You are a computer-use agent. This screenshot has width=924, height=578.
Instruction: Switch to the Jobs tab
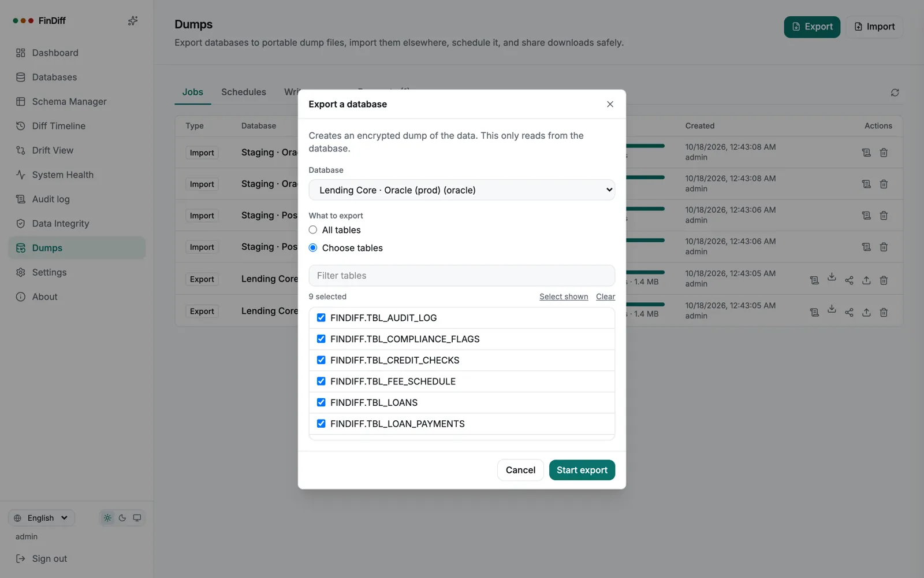tap(192, 92)
